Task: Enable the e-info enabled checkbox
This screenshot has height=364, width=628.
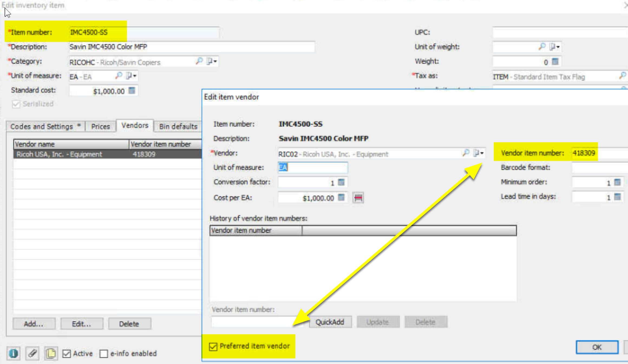Action: [104, 354]
